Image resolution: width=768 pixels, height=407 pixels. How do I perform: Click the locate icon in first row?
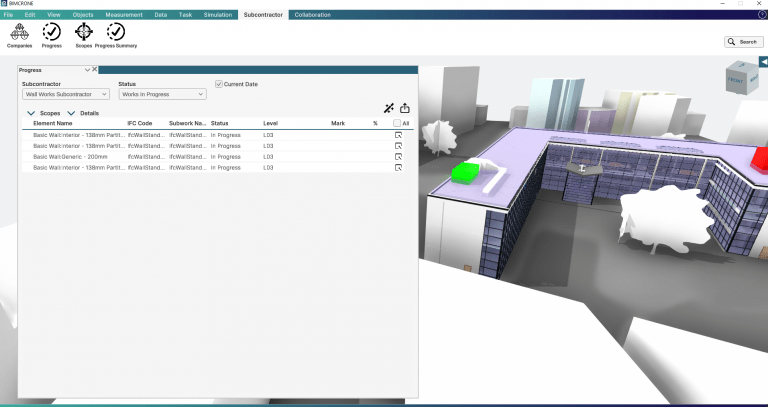(398, 135)
